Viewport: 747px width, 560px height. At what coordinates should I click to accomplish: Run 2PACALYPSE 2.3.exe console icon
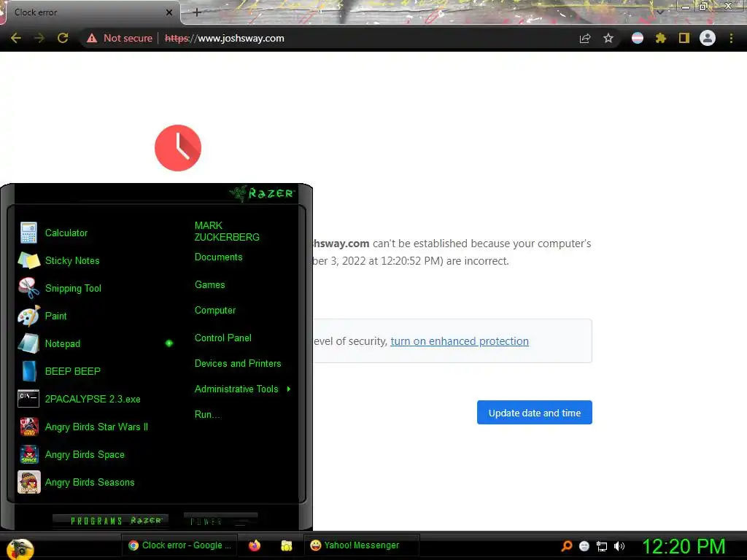point(28,399)
